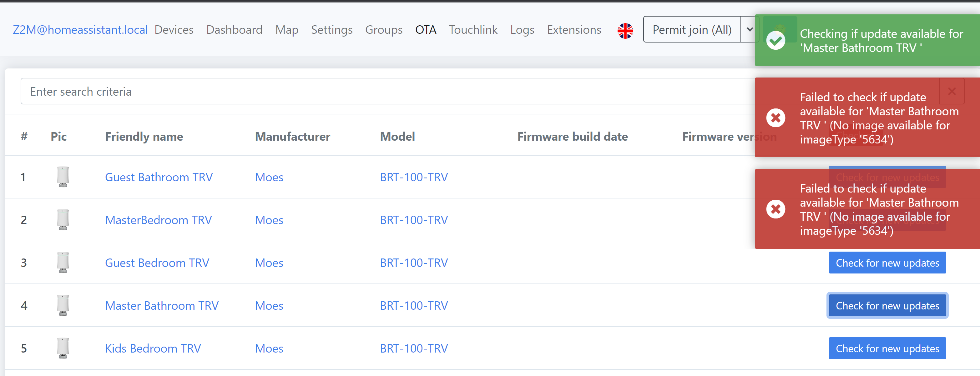The image size is (980, 376).
Task: Navigate to the Devices page
Action: click(x=174, y=30)
